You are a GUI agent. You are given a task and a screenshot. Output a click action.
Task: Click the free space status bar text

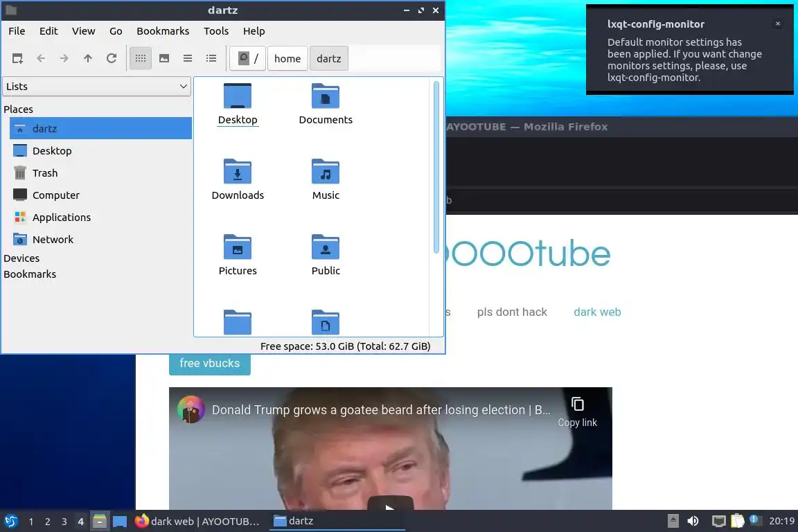click(x=345, y=346)
